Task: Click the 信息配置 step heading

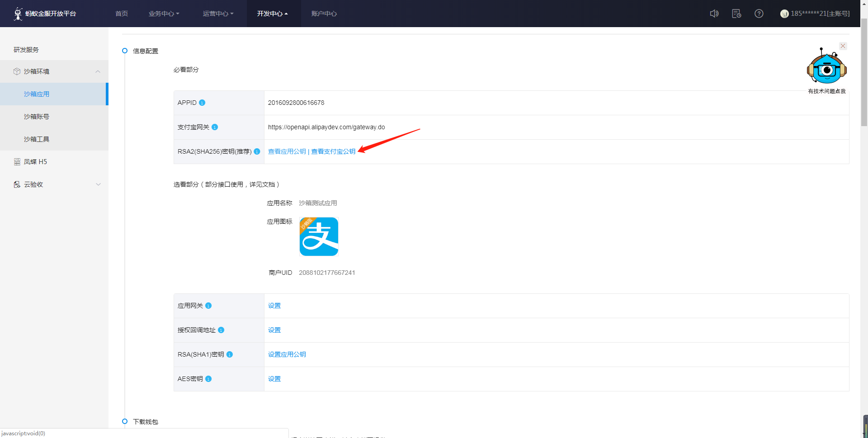Action: 146,51
